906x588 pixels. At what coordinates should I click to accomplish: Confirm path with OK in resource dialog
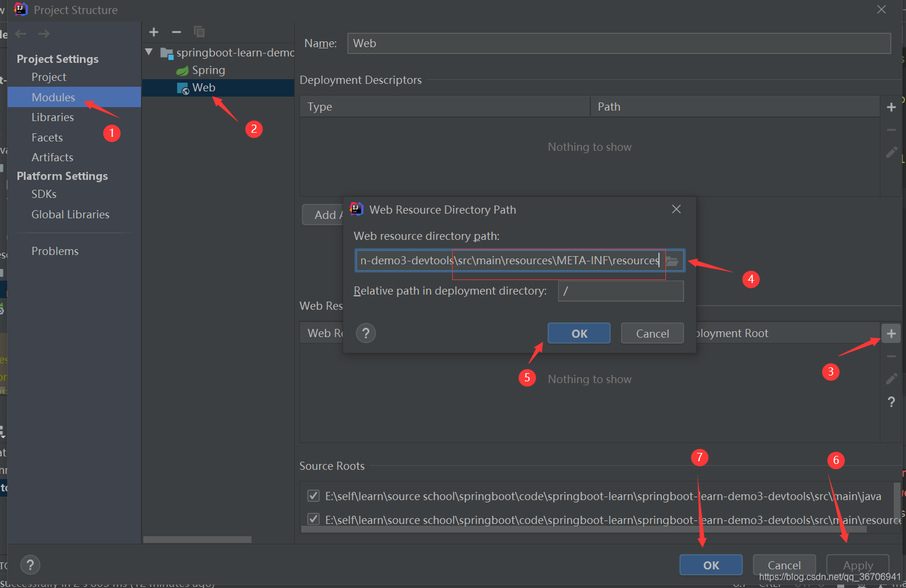coord(579,334)
